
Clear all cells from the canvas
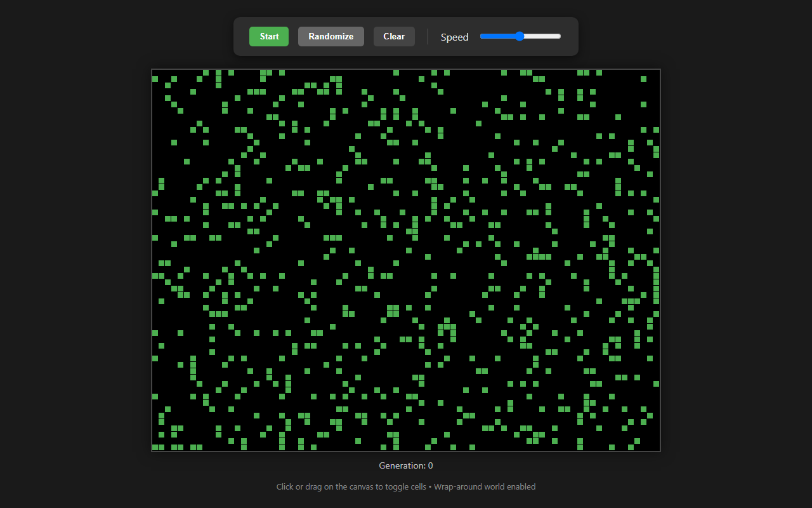pos(394,36)
